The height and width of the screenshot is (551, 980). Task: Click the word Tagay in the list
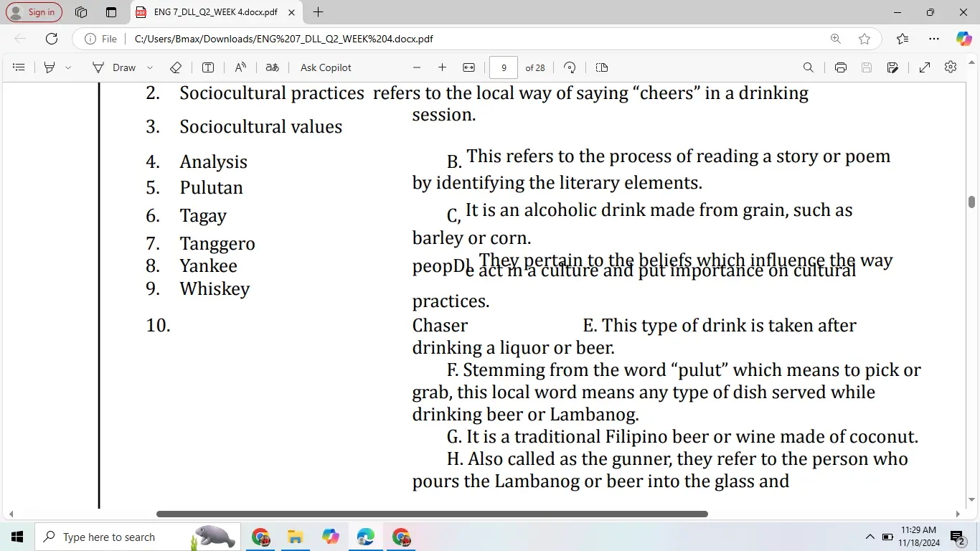pyautogui.click(x=203, y=216)
